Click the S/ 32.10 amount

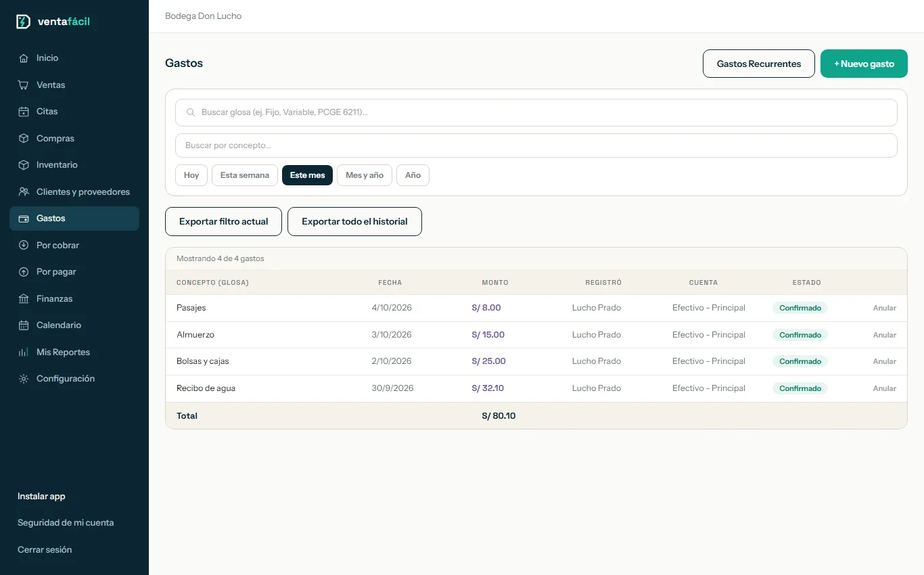pyautogui.click(x=488, y=388)
